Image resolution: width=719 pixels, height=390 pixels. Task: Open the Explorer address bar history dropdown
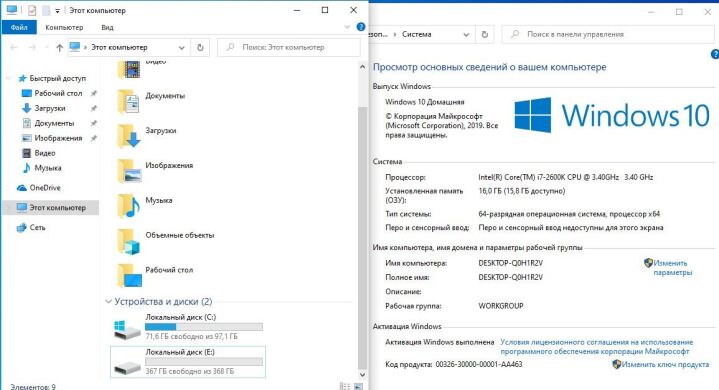[x=182, y=47]
